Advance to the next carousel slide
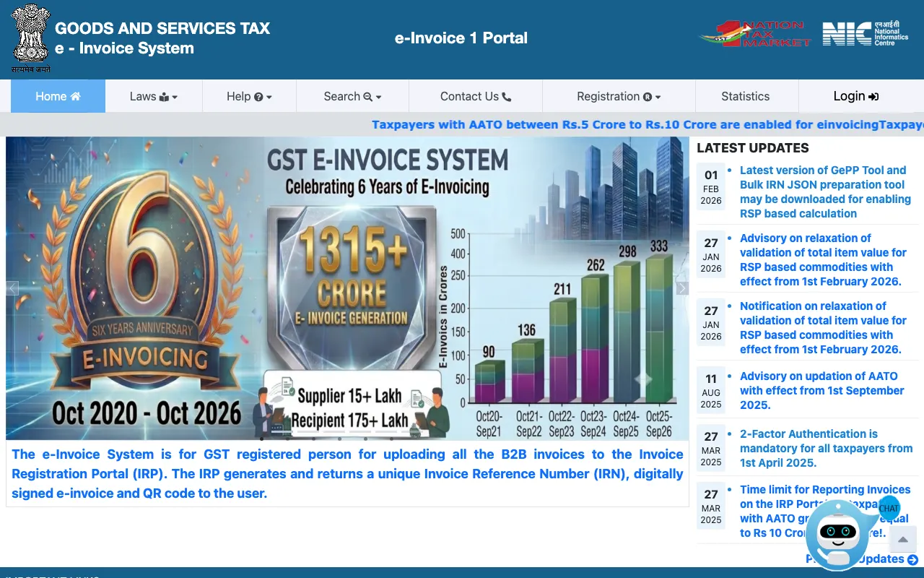The image size is (924, 578). [682, 288]
